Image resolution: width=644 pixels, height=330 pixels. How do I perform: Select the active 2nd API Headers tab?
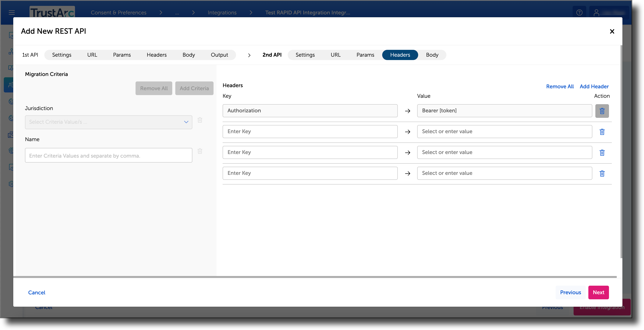point(400,55)
